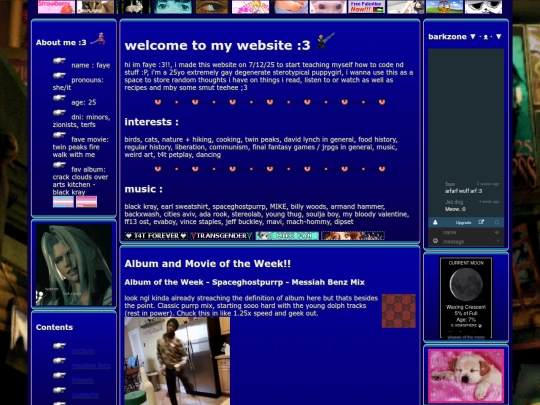Click the pink character sprite beside About me
Image resolution: width=540 pixels, height=405 pixels.
pos(98,39)
